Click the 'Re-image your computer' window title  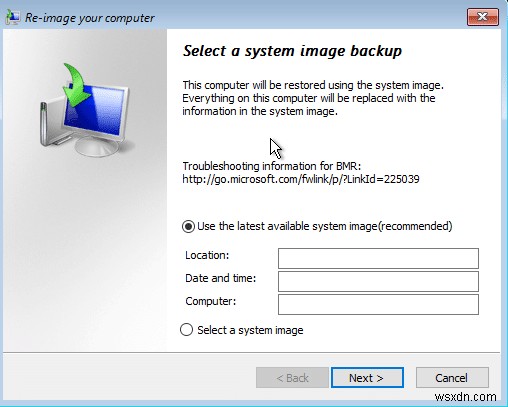[x=90, y=18]
